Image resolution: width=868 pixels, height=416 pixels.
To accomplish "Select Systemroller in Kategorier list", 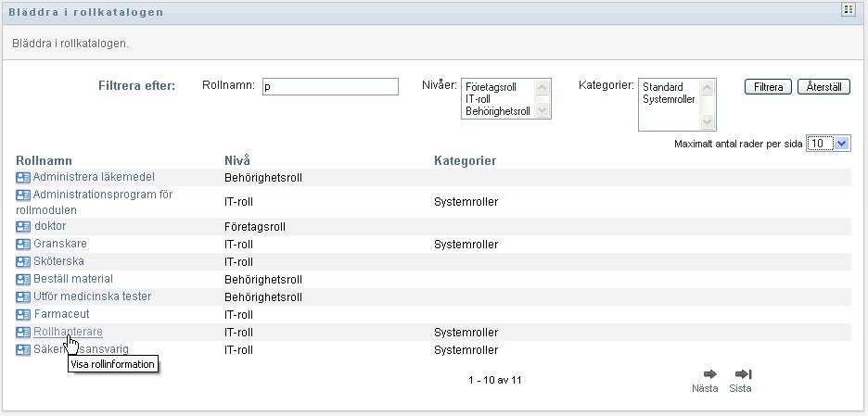I will point(669,99).
